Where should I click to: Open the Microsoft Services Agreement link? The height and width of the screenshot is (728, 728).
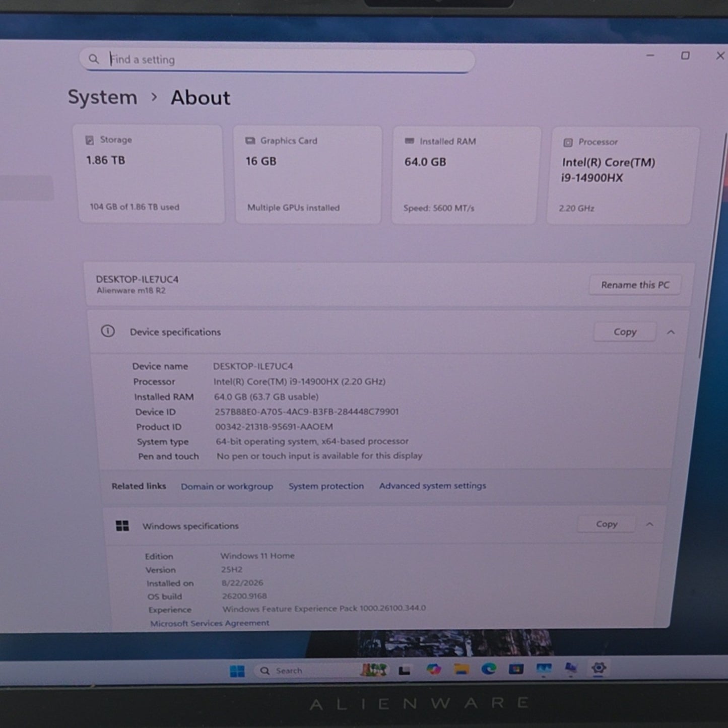210,623
